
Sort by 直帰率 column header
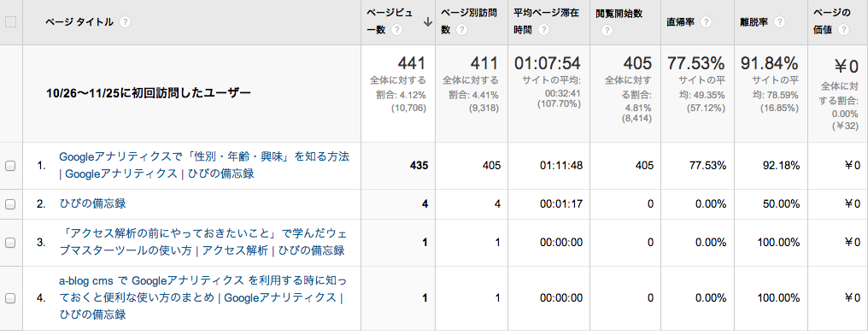(681, 22)
